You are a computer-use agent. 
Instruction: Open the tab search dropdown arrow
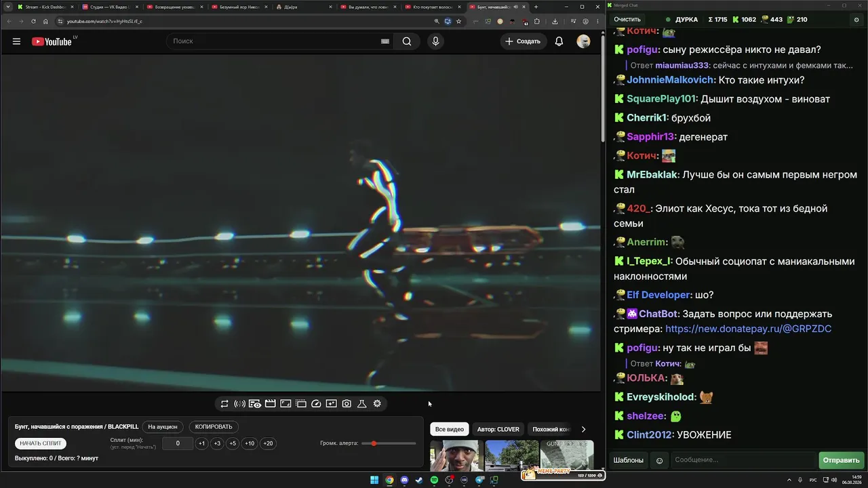click(7, 7)
